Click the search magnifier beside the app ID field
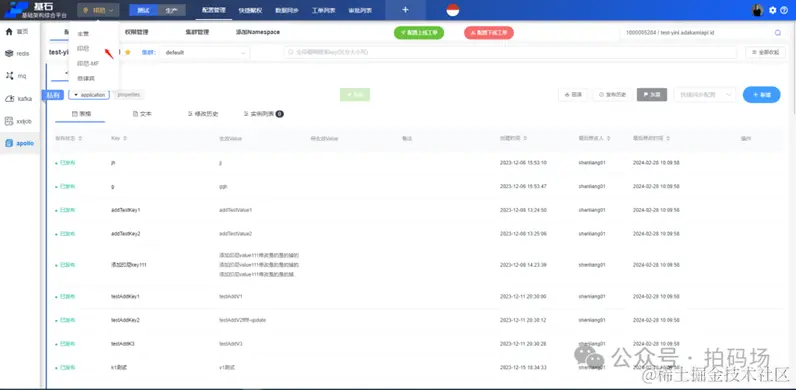Viewport: 796px width, 390px height. pyautogui.click(x=777, y=32)
